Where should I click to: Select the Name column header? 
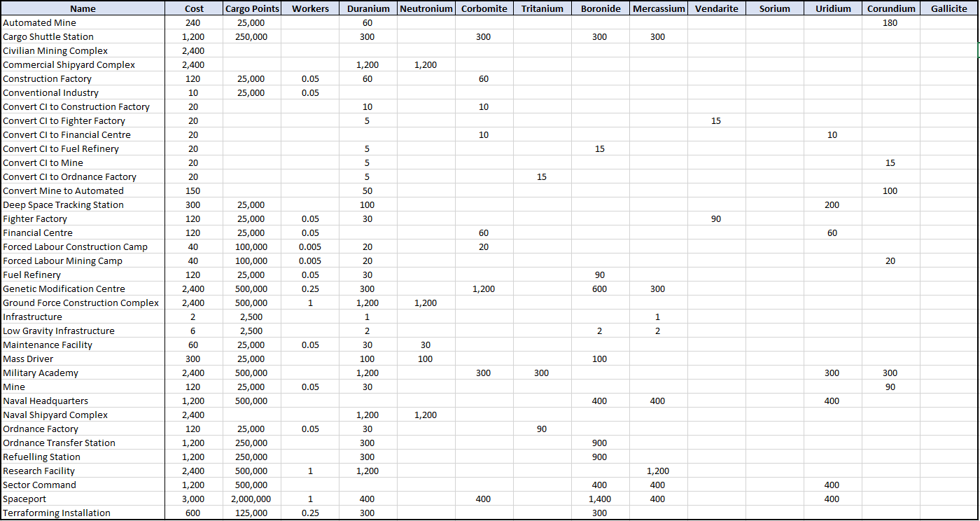pyautogui.click(x=83, y=8)
